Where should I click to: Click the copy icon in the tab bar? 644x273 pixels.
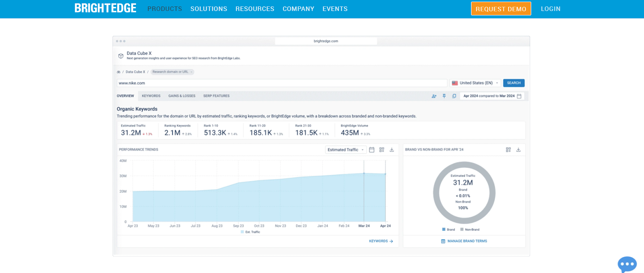[x=454, y=96]
